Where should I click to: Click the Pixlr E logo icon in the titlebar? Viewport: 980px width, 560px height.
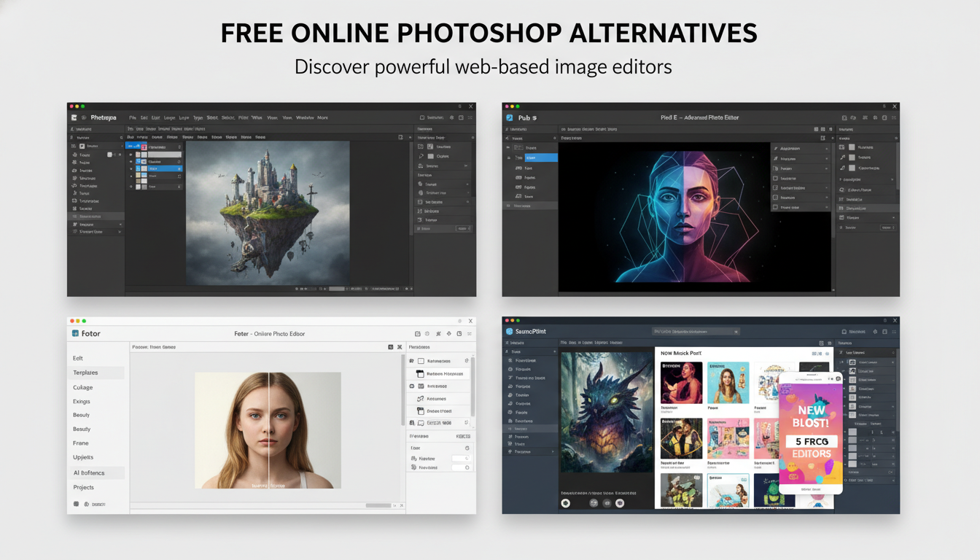509,117
